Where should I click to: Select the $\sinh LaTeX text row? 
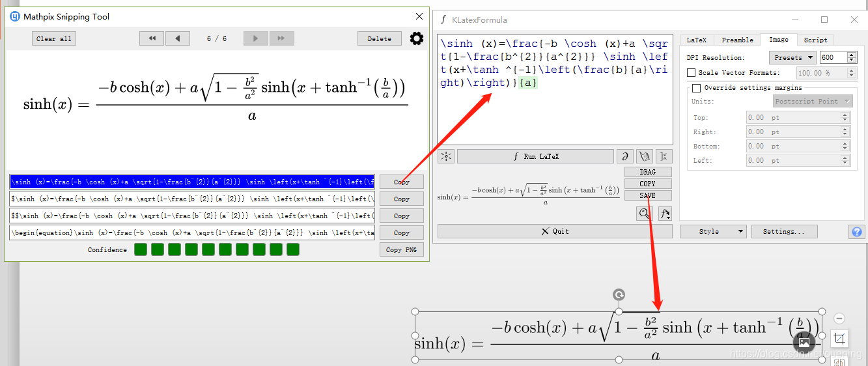192,199
